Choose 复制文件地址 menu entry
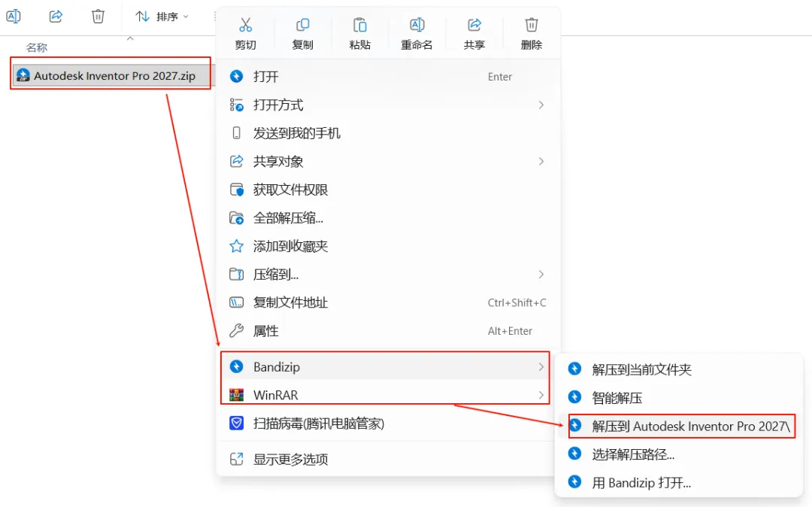Screen dimensions: 812x507 click(388, 302)
